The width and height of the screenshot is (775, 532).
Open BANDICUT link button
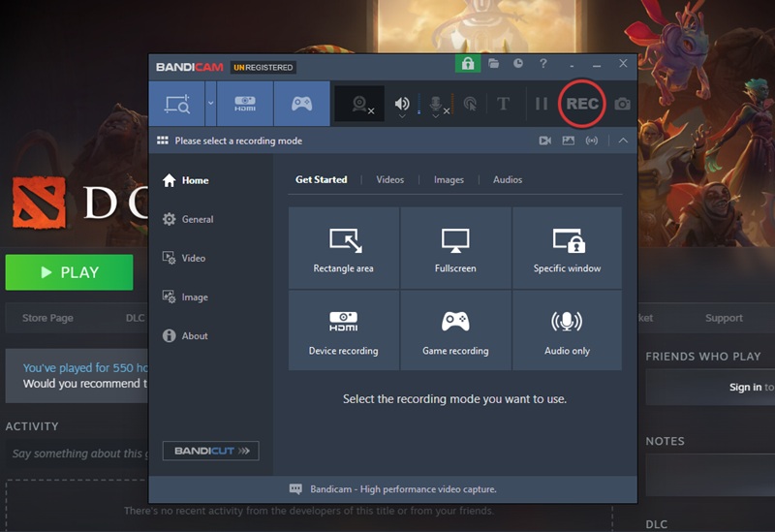[210, 451]
